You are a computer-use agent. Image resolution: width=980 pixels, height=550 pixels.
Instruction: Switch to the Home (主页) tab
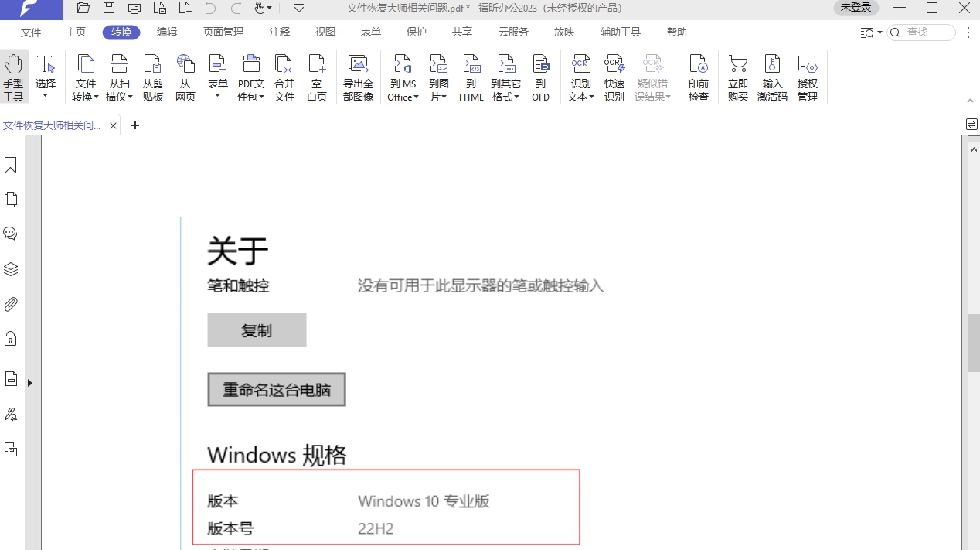76,32
